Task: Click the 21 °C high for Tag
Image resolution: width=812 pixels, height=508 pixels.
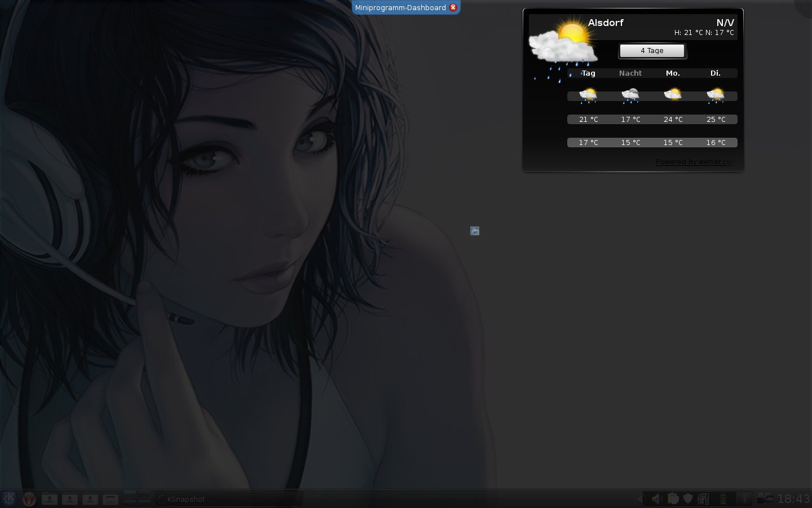Action: tap(588, 120)
